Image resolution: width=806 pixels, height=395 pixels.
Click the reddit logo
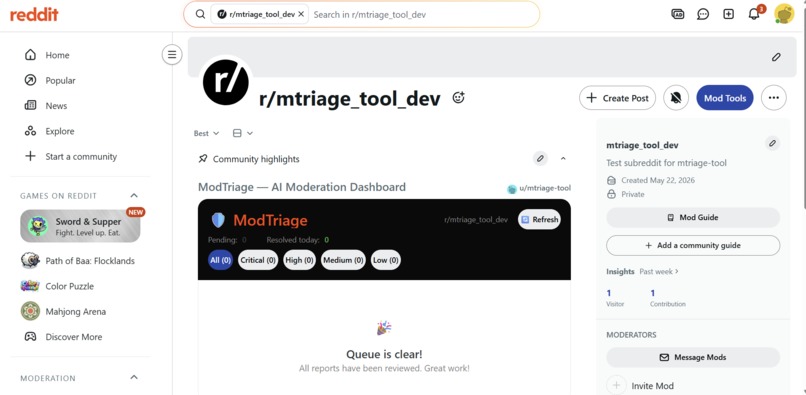[34, 14]
